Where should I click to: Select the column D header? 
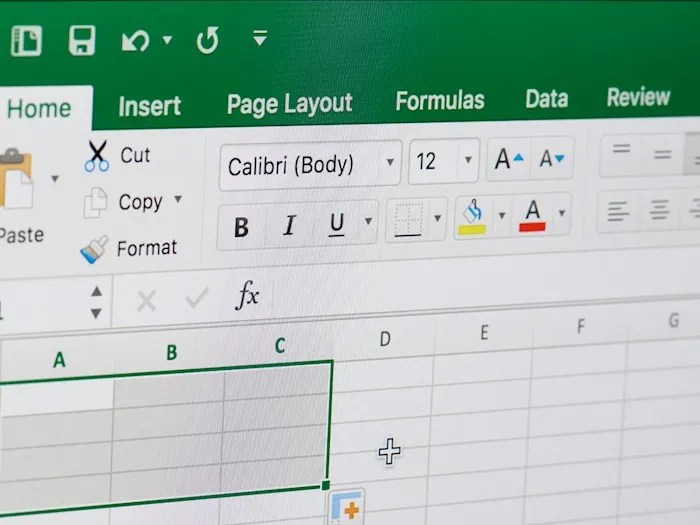tap(384, 339)
